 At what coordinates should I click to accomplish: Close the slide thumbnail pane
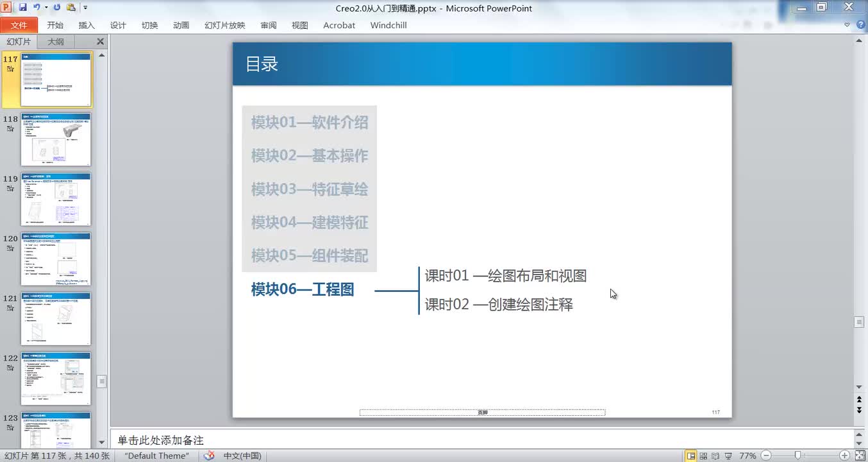(100, 42)
